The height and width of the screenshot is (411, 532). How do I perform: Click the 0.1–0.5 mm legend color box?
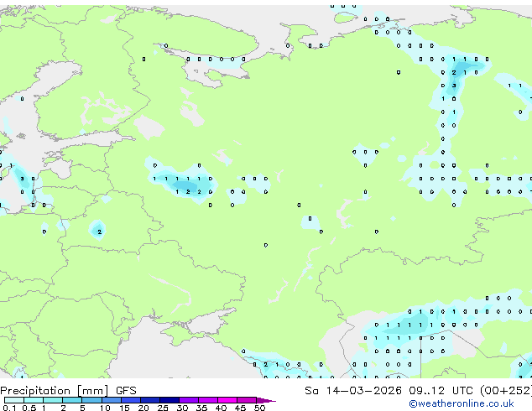pos(14,400)
